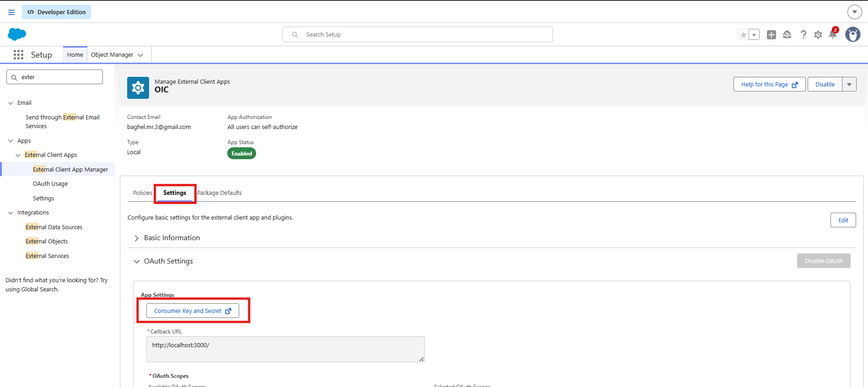Open OAuth Usage in sidebar

coord(50,184)
